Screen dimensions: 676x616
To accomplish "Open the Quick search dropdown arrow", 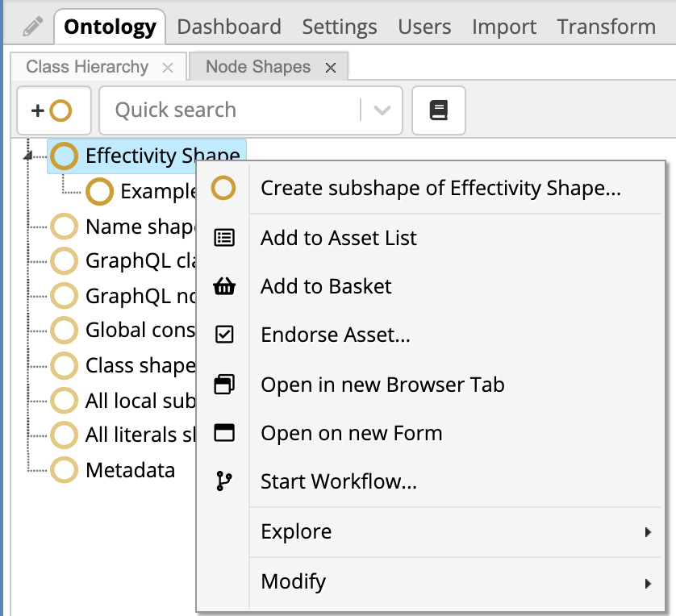I will tap(382, 110).
